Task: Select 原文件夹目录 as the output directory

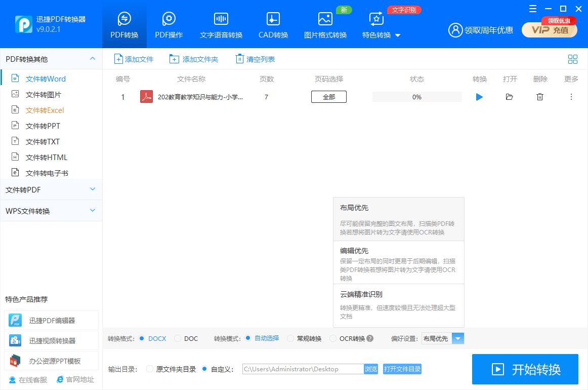Action: (150, 369)
